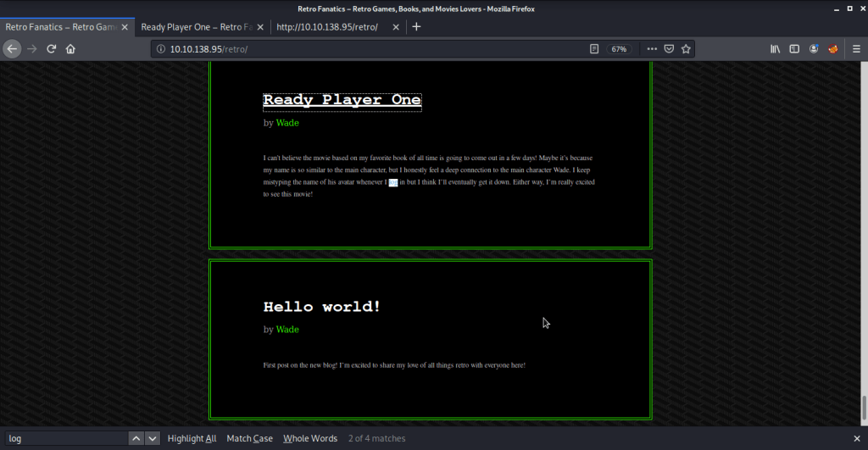Open the Firefox hamburger menu
This screenshot has height=450, width=868.
click(854, 49)
